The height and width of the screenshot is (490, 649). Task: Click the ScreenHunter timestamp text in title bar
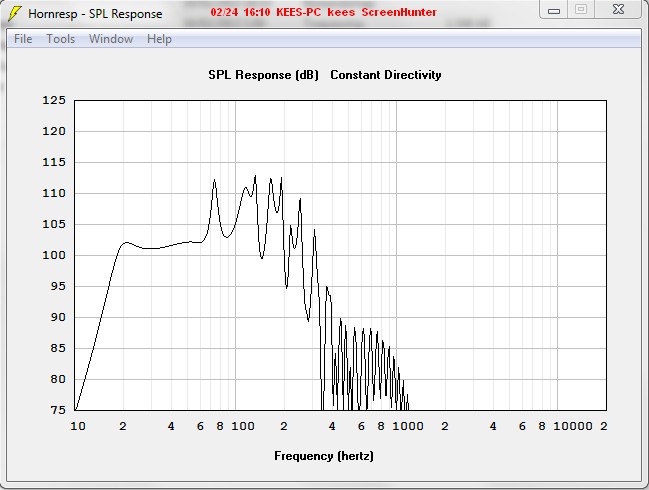(x=323, y=12)
